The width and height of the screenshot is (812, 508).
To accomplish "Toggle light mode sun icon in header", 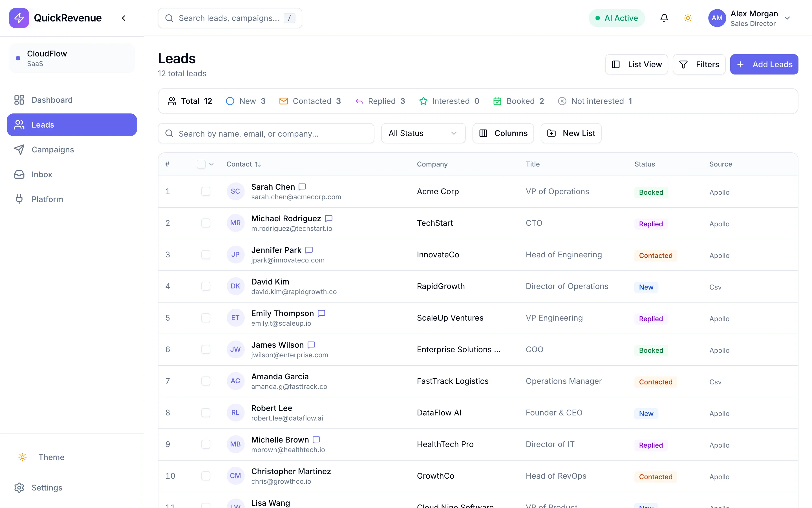I will click(688, 18).
